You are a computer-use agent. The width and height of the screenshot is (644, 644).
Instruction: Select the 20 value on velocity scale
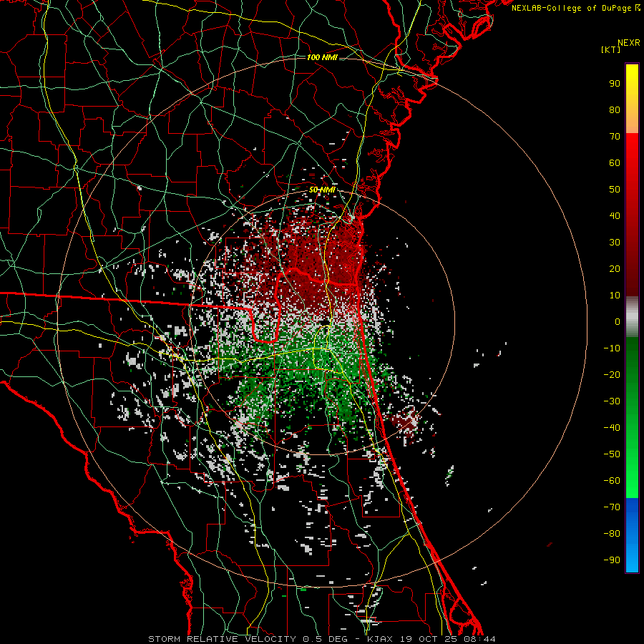pyautogui.click(x=615, y=269)
